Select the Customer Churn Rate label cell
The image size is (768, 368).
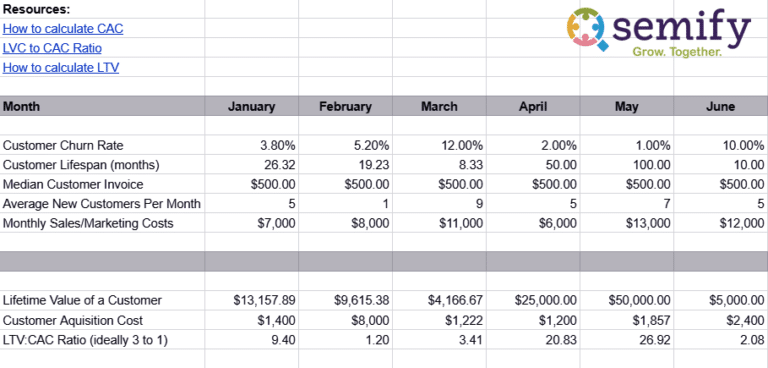click(x=102, y=146)
